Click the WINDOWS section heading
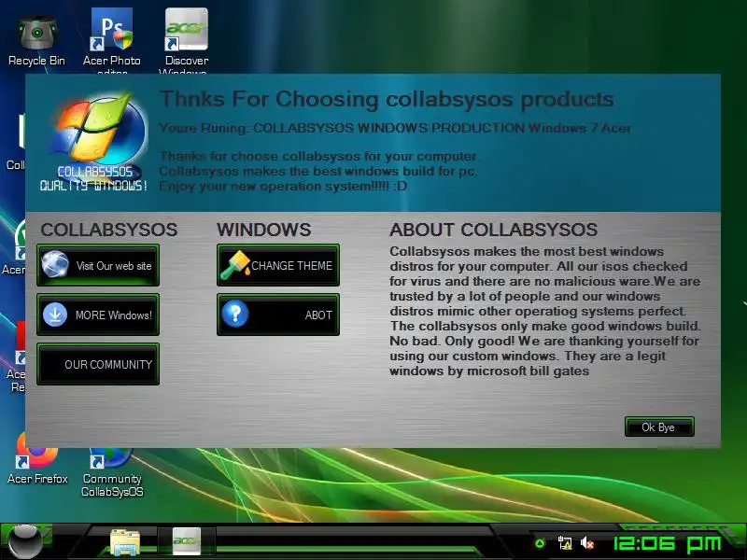 pyautogui.click(x=264, y=230)
